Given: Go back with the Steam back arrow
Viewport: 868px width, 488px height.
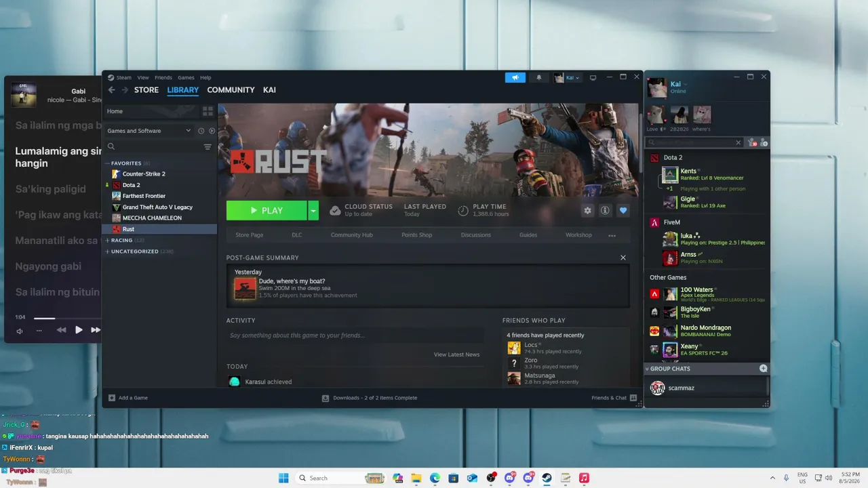Looking at the screenshot, I should (112, 90).
